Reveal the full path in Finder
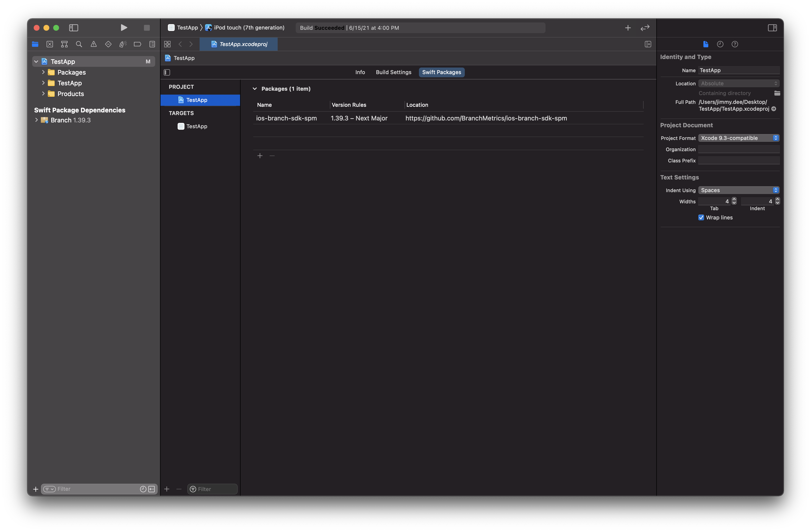811x532 pixels. (773, 109)
